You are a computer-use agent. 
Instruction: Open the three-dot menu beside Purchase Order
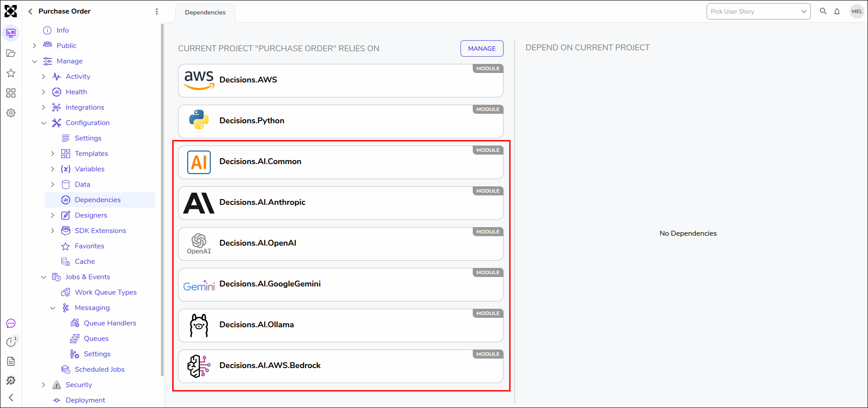pyautogui.click(x=157, y=11)
